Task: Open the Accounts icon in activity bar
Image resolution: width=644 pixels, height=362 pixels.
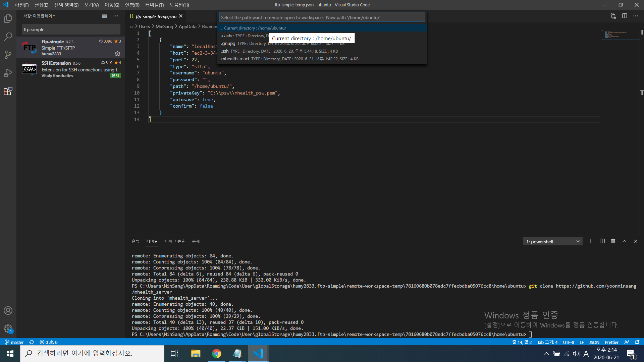Action: [8, 311]
